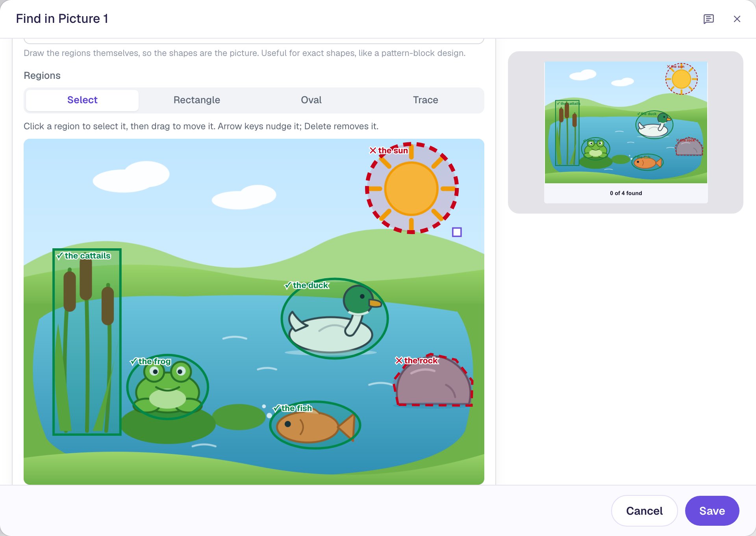This screenshot has width=756, height=536.
Task: Click the 'the rock' label with red X
Action: tap(417, 361)
